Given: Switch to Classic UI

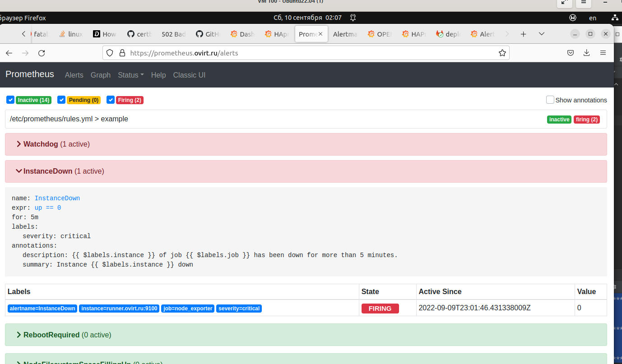Looking at the screenshot, I should click(x=189, y=75).
